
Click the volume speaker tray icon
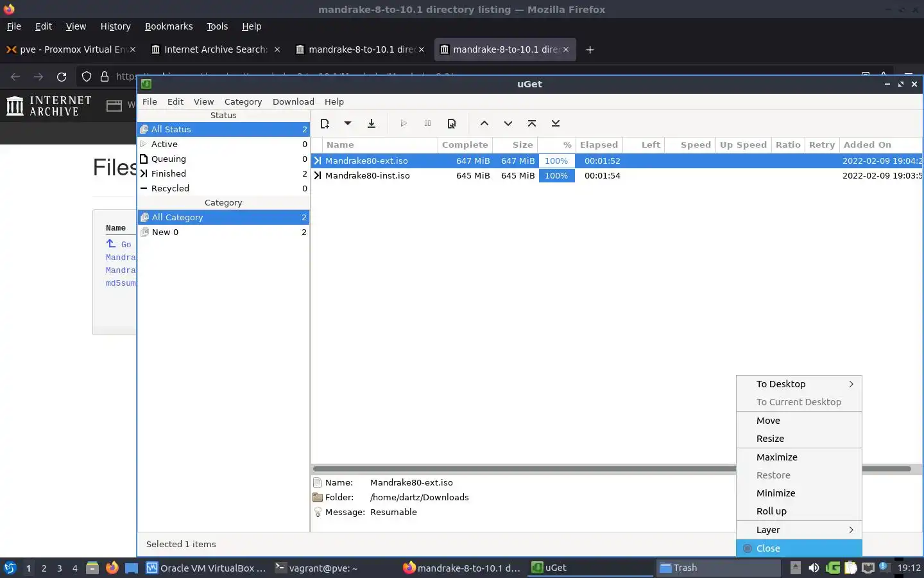pos(814,568)
